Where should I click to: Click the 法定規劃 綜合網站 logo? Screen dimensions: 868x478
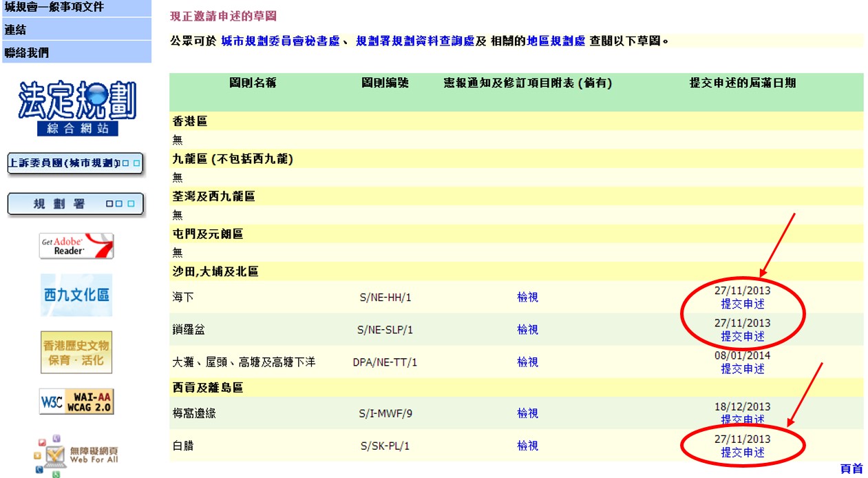pyautogui.click(x=76, y=108)
